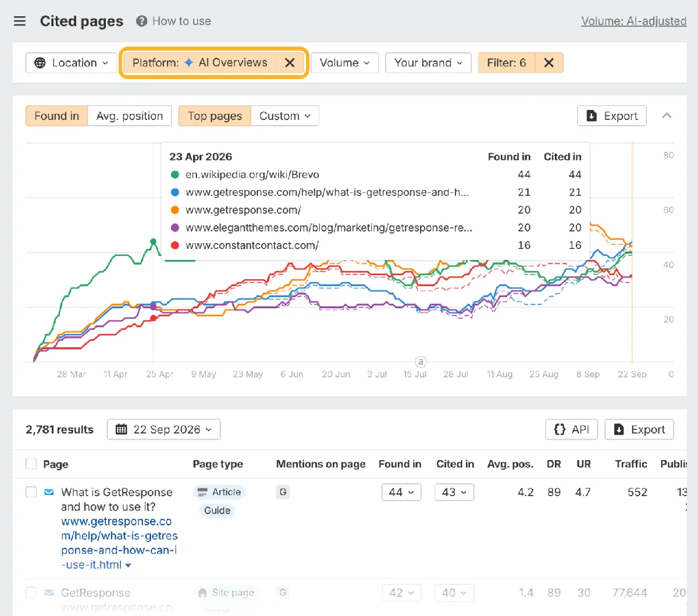This screenshot has height=616, width=698.
Task: Switch to the Avg. position tab
Action: [130, 116]
